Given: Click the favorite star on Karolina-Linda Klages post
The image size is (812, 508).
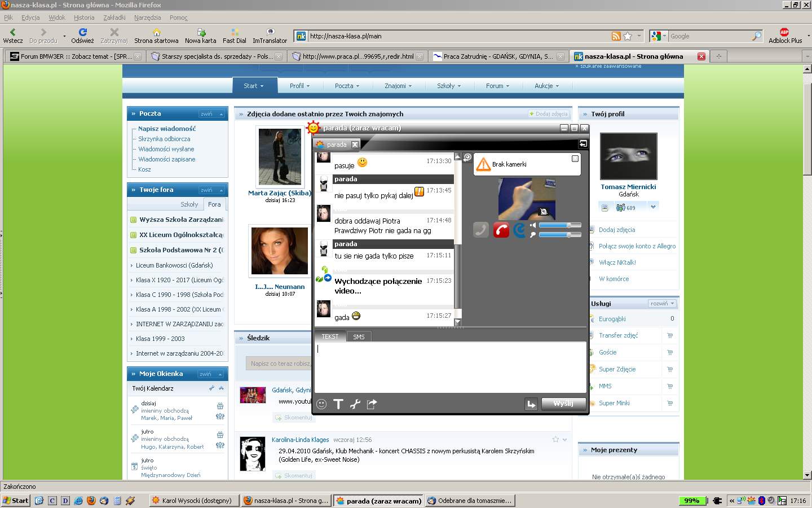Looking at the screenshot, I should click(555, 439).
